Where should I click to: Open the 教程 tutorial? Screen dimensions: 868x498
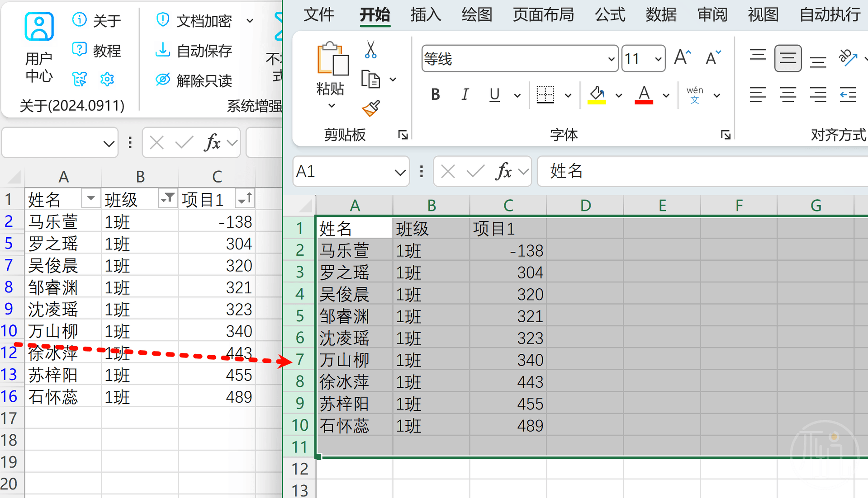(96, 50)
